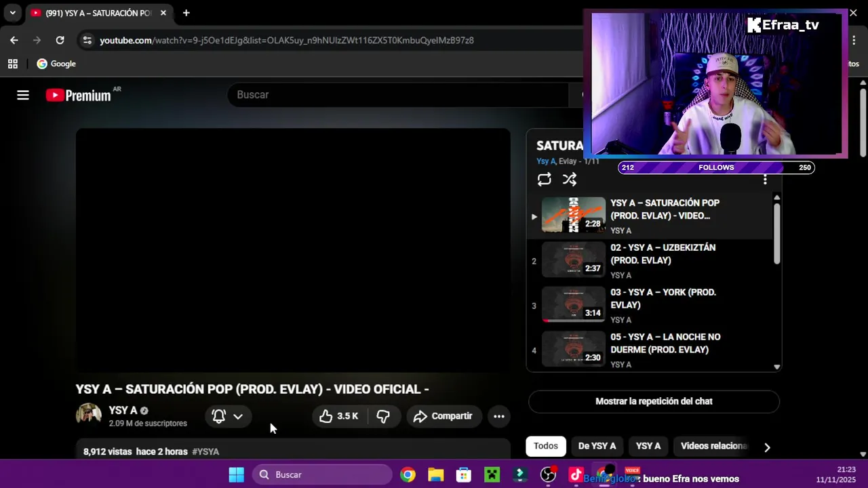868x488 pixels.
Task: Toggle playlist shuffle button
Action: pos(570,179)
